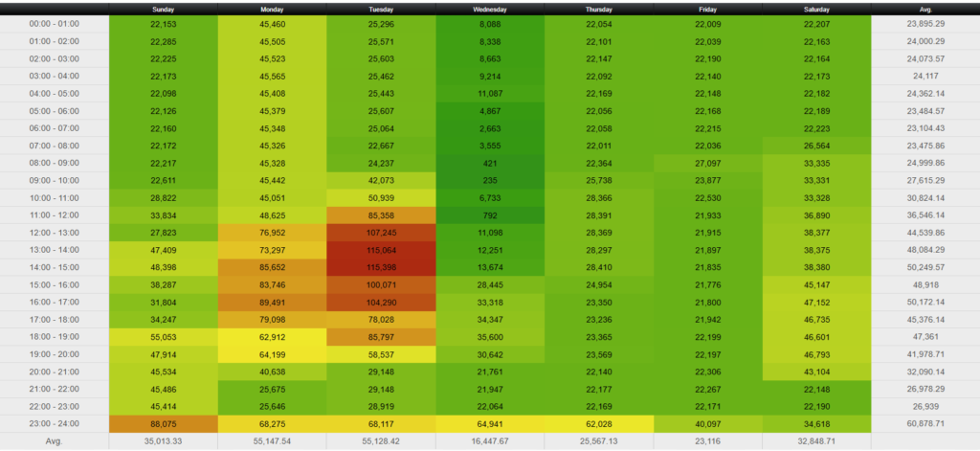This screenshot has height=451, width=980.
Task: Select the 23:00 - 24:00 row label
Action: [x=55, y=423]
